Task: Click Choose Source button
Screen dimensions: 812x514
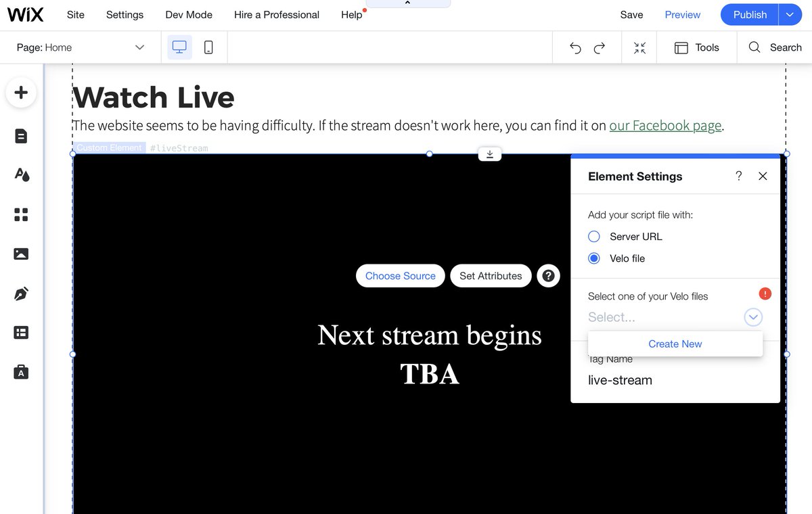Action: tap(401, 276)
